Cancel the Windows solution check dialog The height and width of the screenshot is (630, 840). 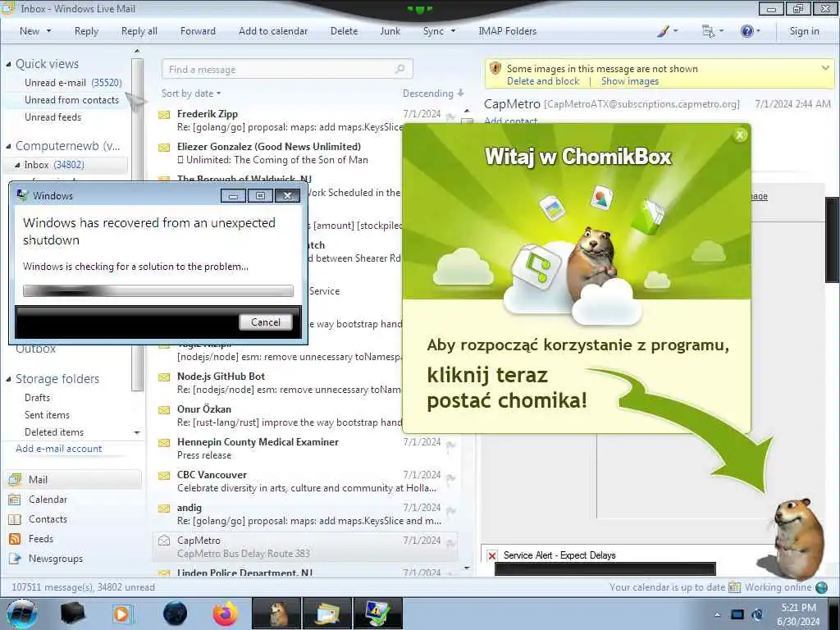point(266,322)
